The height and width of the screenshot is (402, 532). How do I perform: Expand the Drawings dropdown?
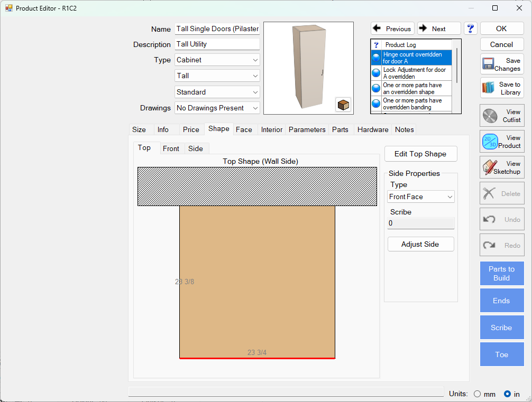point(217,108)
